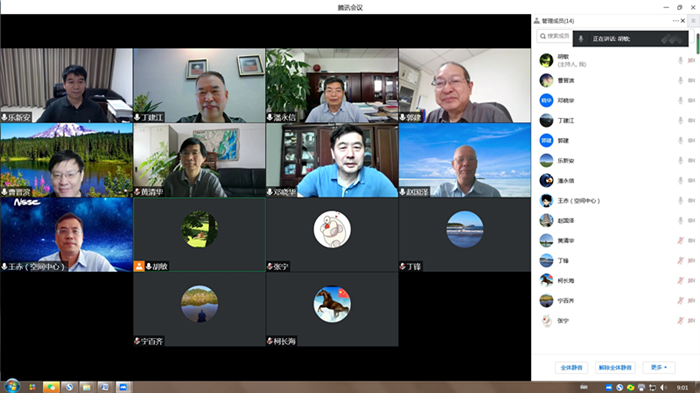Click the microphone icon next to 丁建江
This screenshot has height=393, width=700.
680,120
